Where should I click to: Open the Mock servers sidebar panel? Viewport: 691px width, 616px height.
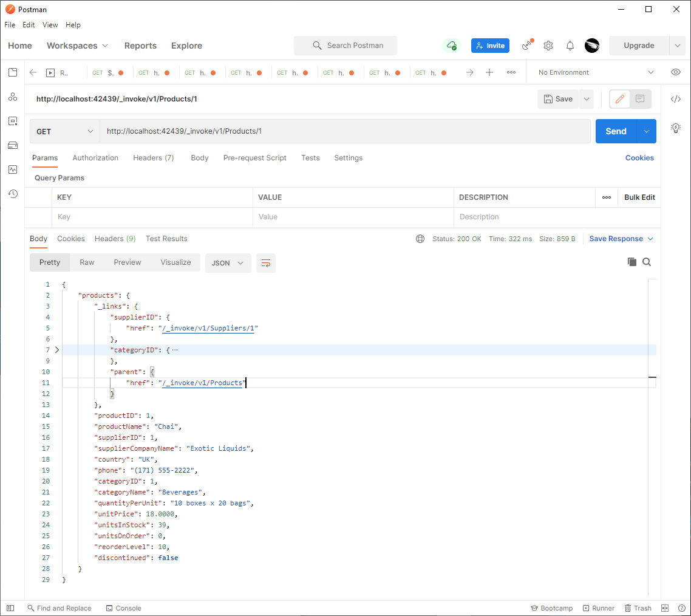(13, 145)
